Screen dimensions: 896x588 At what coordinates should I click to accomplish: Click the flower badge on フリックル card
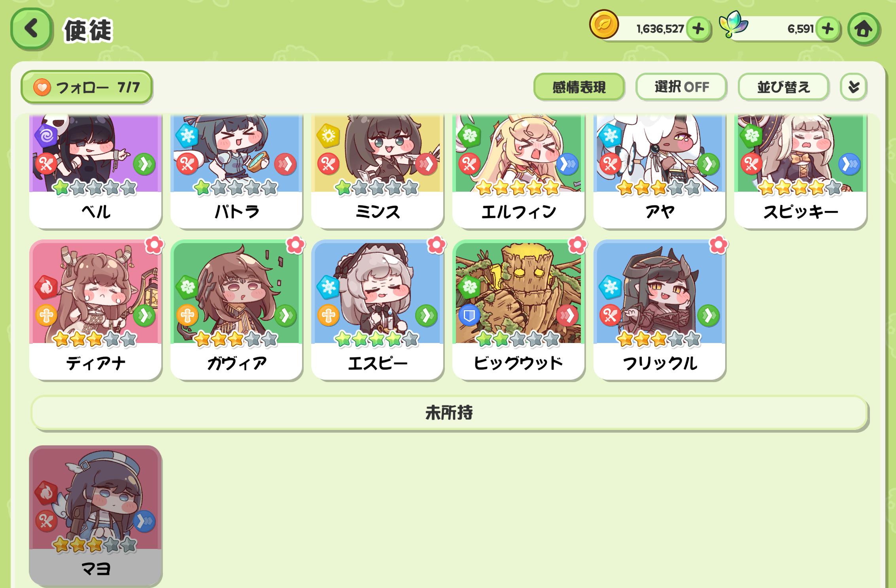click(718, 245)
